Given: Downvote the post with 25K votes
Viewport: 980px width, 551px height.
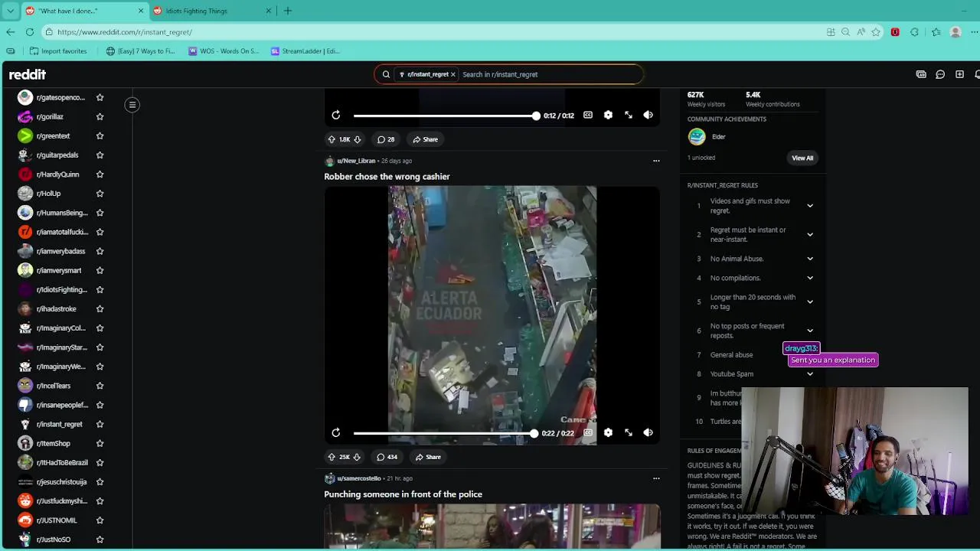Looking at the screenshot, I should click(x=357, y=457).
